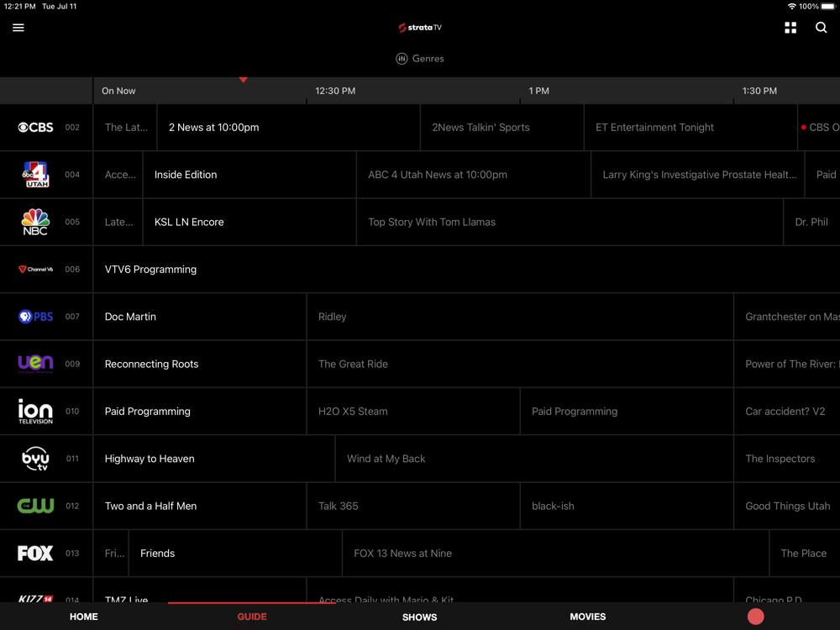This screenshot has height=630, width=840.
Task: Open The Lat... program on CBS
Action: click(125, 128)
